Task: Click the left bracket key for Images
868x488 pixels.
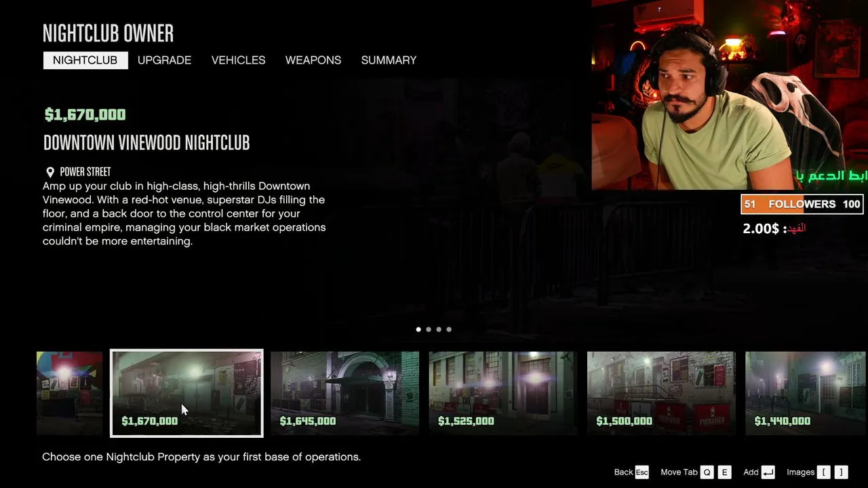Action: 824,472
